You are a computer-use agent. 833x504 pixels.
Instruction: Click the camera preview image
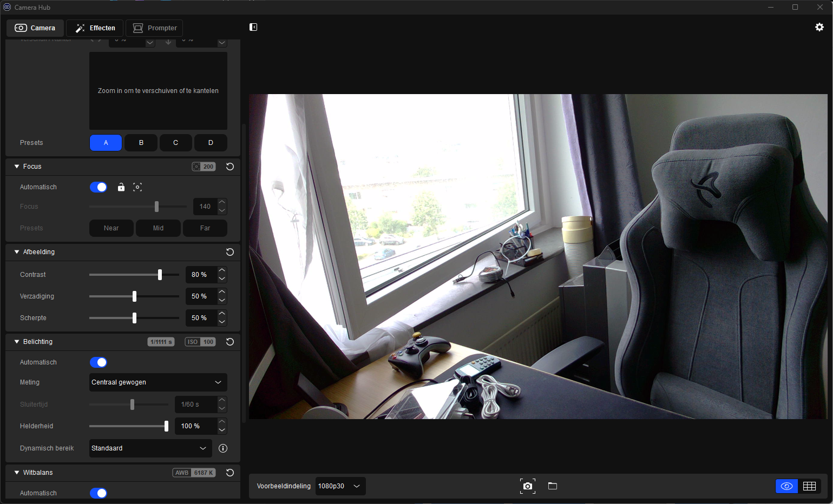538,256
